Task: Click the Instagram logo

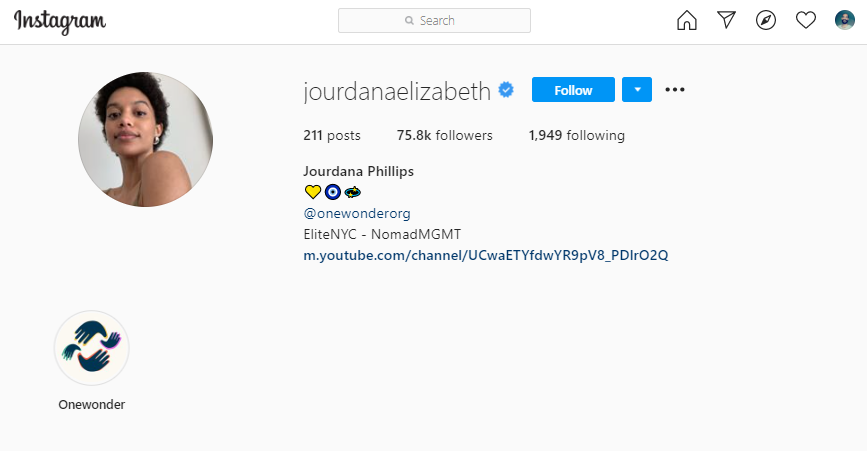Action: click(x=60, y=22)
